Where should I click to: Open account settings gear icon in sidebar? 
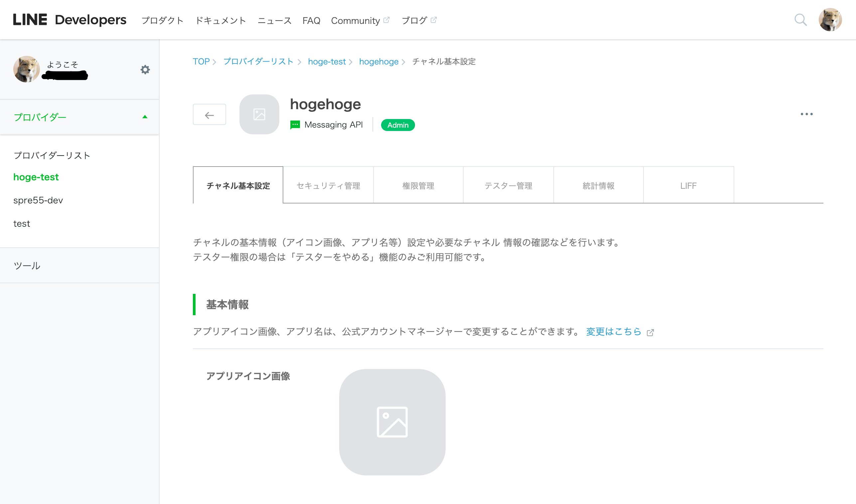click(145, 69)
